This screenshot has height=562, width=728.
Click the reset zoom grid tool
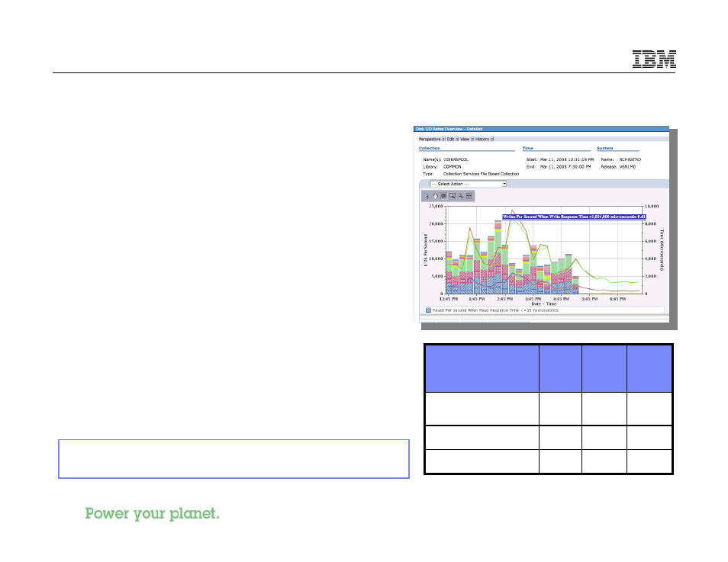click(469, 196)
